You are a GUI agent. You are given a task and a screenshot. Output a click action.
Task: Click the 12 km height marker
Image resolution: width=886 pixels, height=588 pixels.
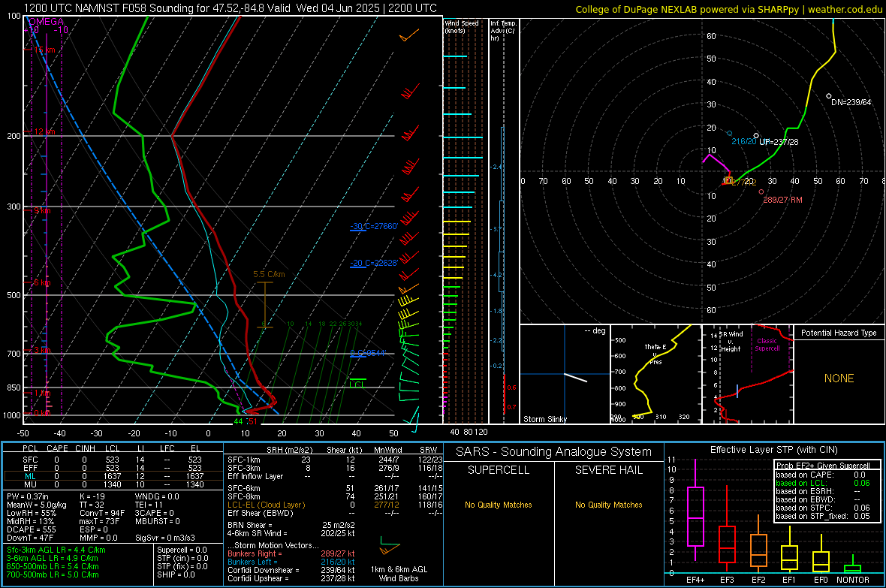pos(44,131)
